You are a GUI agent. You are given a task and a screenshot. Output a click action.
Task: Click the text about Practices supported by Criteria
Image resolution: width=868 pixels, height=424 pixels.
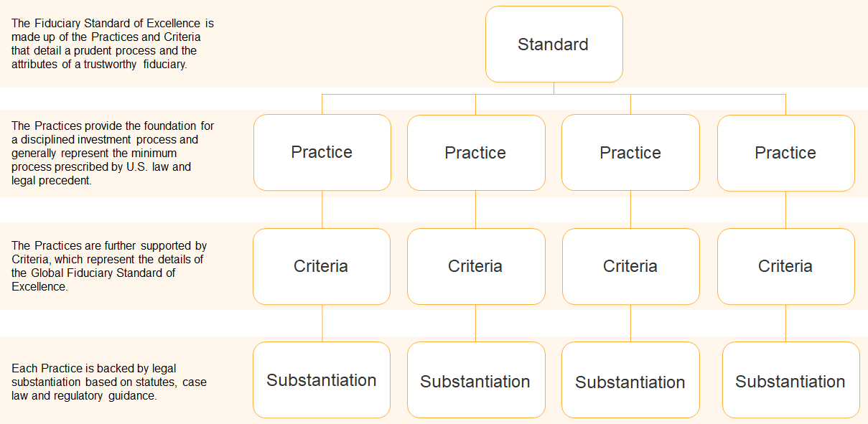110,265
